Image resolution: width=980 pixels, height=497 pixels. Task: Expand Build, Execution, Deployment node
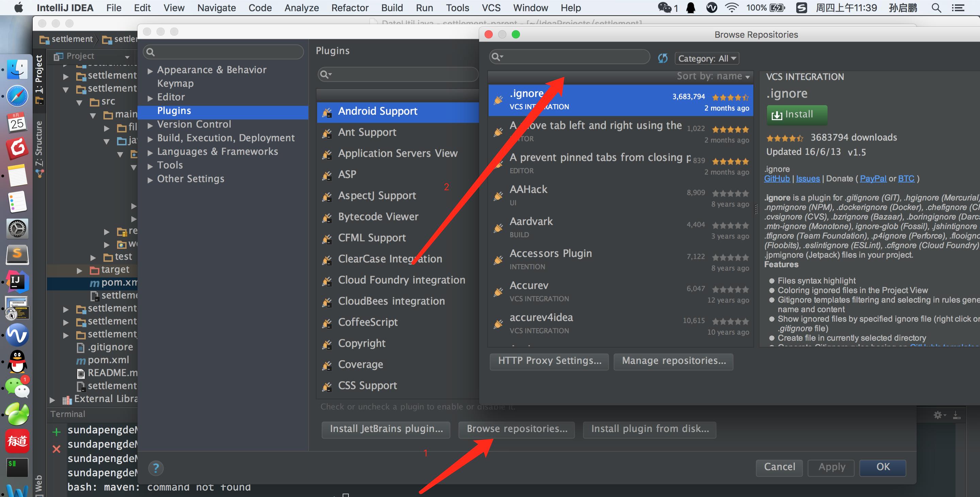coord(150,139)
